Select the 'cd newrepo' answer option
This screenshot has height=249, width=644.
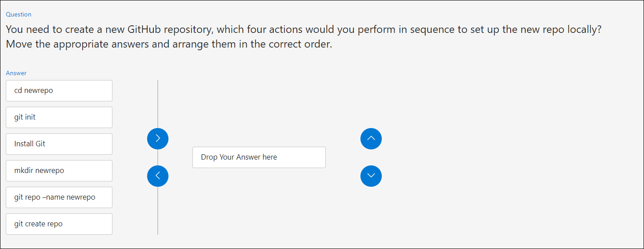coord(59,91)
